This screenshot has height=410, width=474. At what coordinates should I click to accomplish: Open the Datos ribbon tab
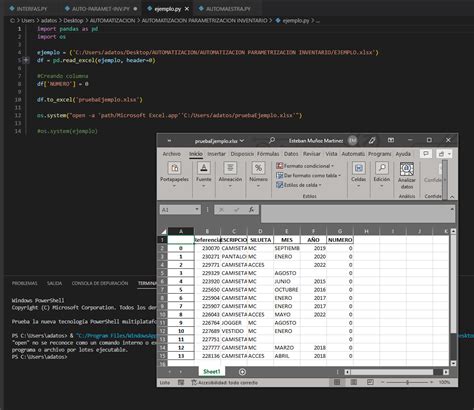[x=291, y=154]
